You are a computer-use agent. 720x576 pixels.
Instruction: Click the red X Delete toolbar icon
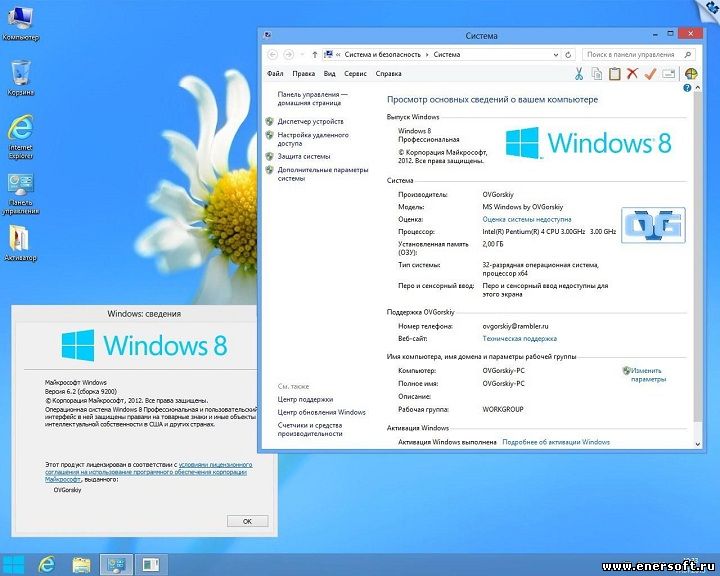point(632,73)
